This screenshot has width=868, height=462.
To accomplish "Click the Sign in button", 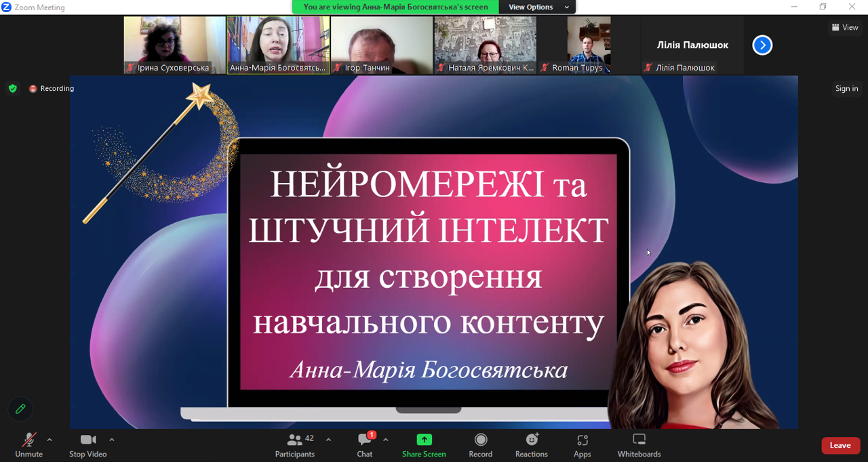I will click(846, 89).
